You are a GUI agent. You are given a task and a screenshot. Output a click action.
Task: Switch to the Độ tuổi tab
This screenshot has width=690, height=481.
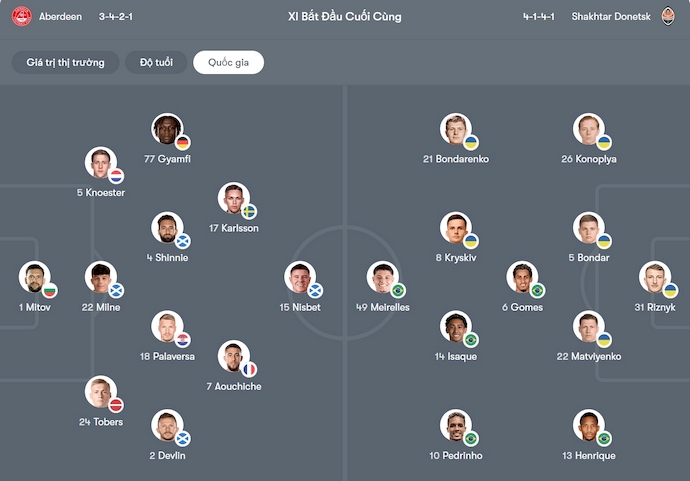156,62
